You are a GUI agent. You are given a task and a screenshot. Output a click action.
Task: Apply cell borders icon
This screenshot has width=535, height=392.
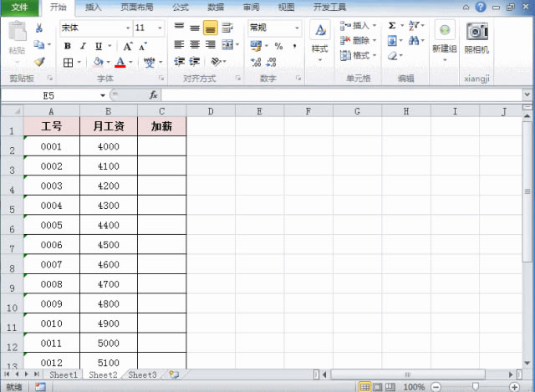click(69, 63)
